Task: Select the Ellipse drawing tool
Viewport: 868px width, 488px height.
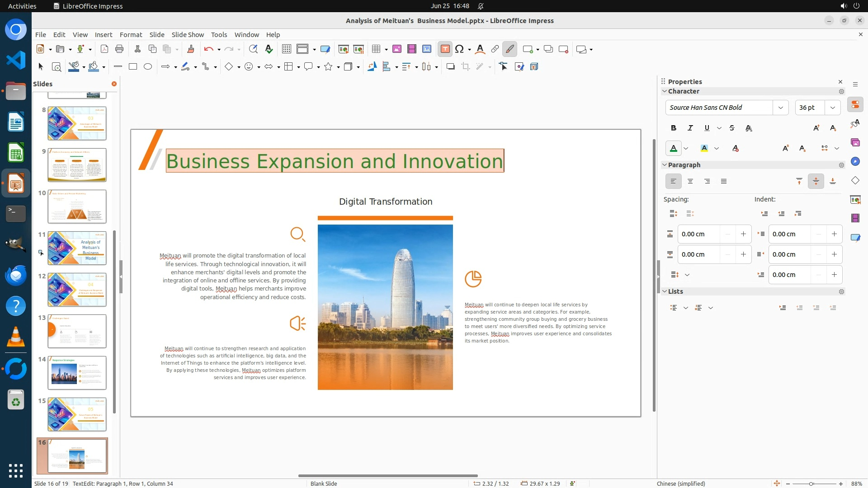Action: (148, 67)
